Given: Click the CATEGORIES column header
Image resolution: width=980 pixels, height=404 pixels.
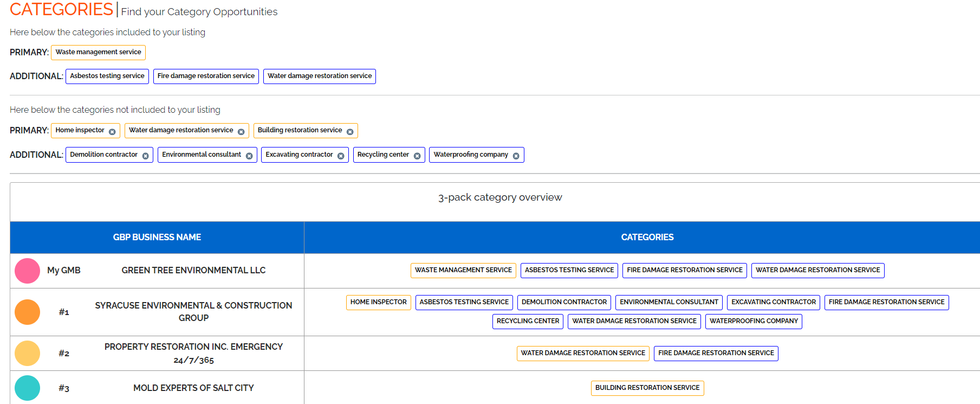Looking at the screenshot, I should (647, 237).
